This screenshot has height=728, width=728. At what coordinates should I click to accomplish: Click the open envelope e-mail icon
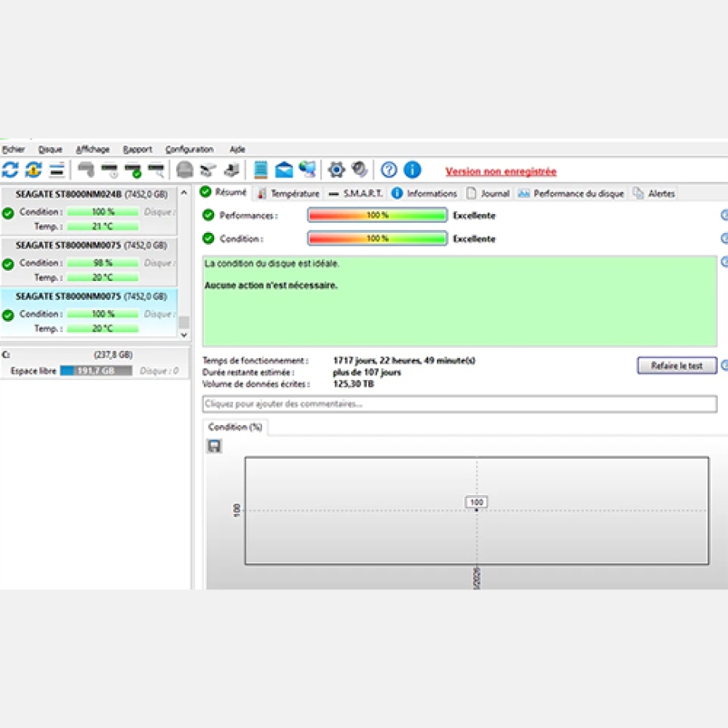[x=283, y=170]
